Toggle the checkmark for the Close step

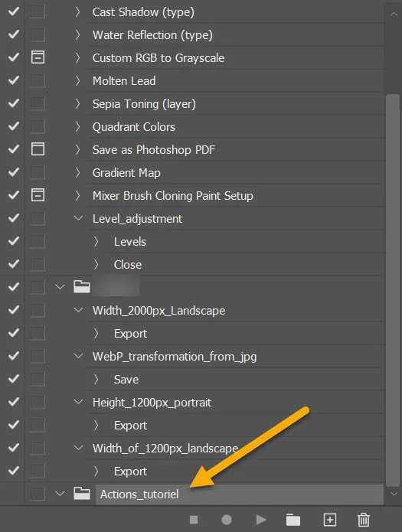coord(14,264)
